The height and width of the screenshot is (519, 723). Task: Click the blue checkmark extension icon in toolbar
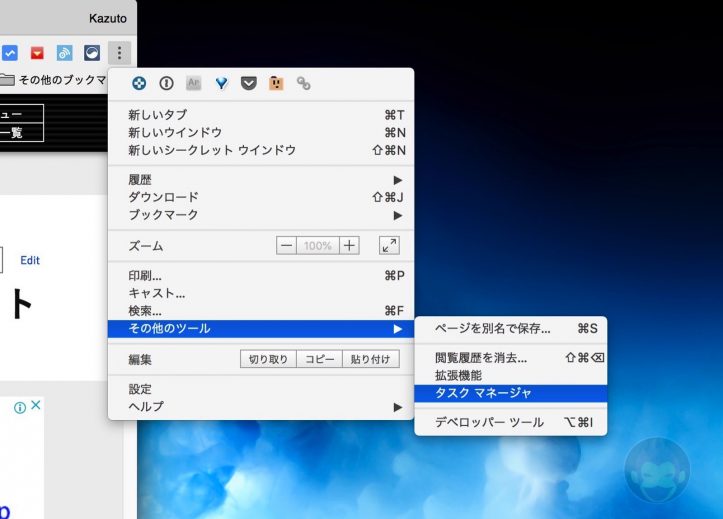pyautogui.click(x=10, y=53)
